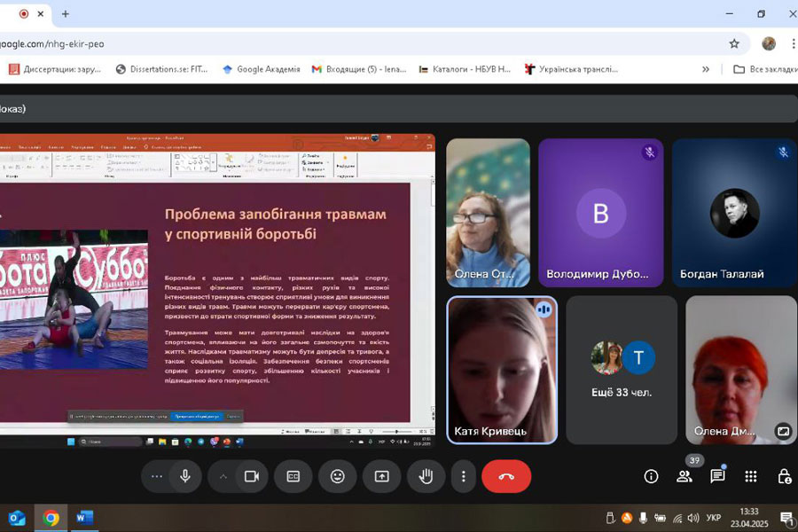Click the present screen icon
The height and width of the screenshot is (532, 798).
[x=381, y=476]
